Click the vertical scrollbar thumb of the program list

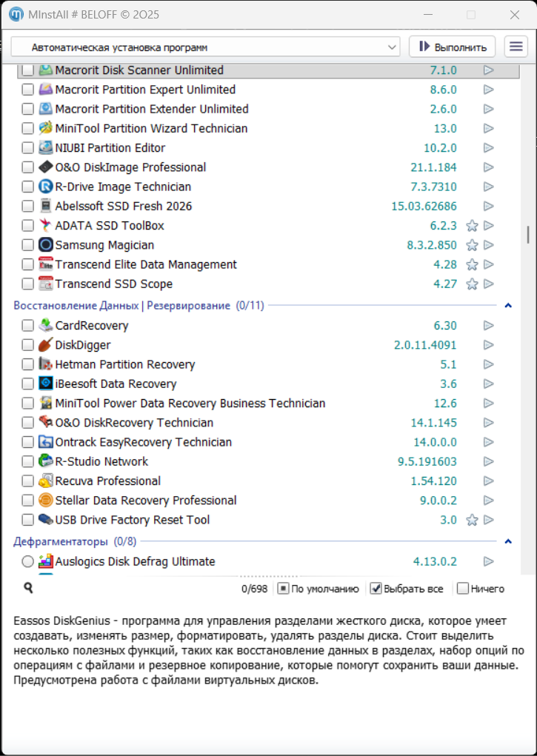click(x=527, y=235)
